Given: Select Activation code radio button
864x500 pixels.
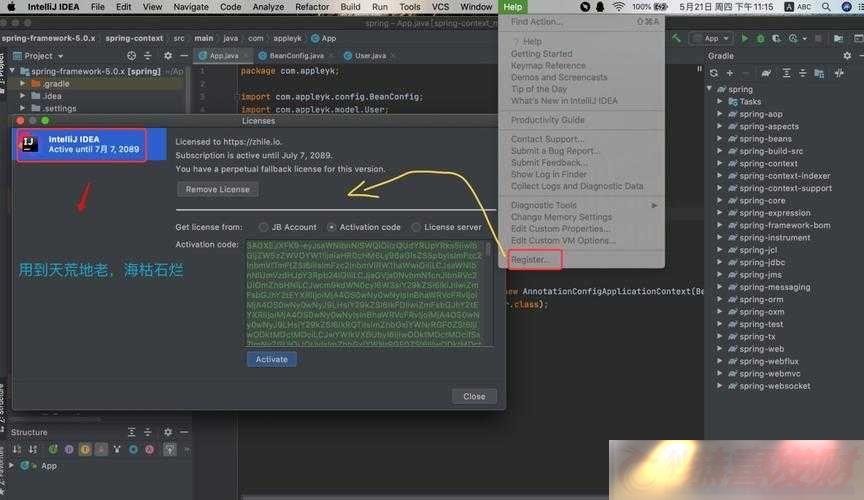Looking at the screenshot, I should [x=331, y=227].
